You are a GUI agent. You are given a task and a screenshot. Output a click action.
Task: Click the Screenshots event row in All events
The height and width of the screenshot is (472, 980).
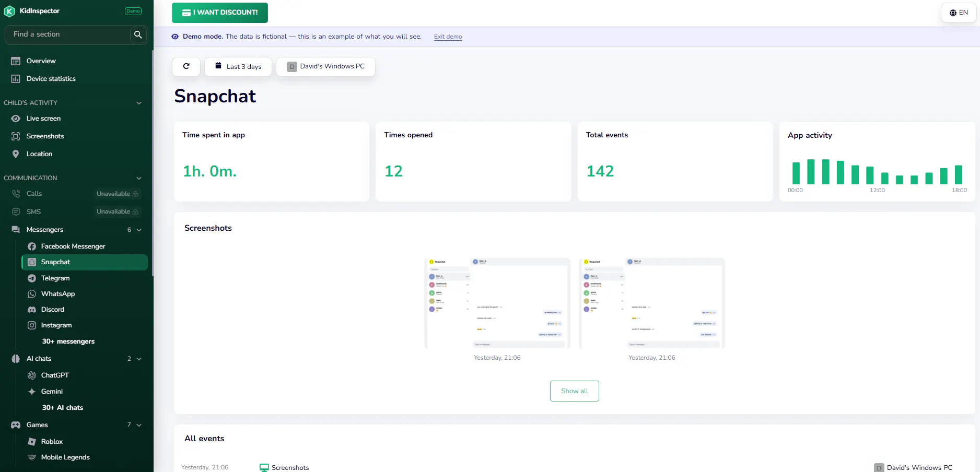click(574, 467)
